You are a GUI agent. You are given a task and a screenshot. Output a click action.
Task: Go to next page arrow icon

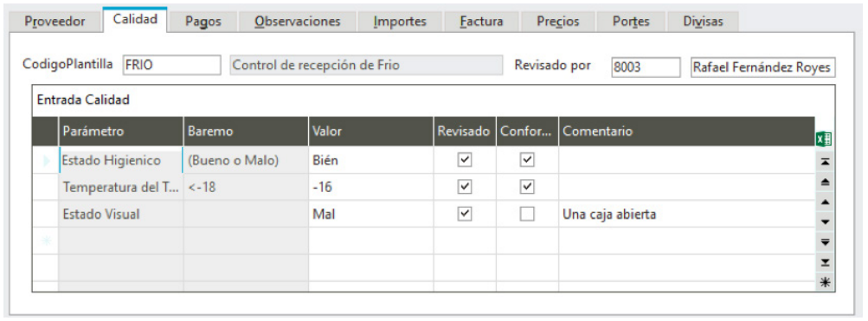825,242
